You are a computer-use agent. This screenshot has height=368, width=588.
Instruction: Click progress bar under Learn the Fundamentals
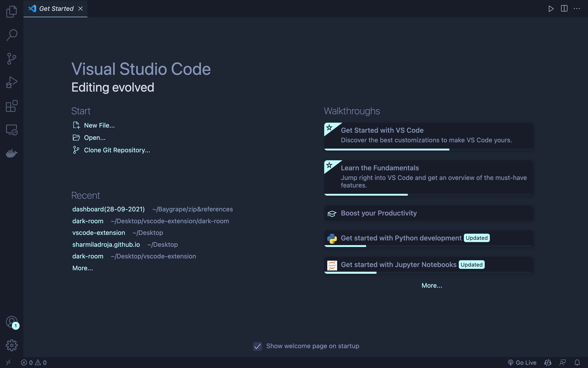429,195
